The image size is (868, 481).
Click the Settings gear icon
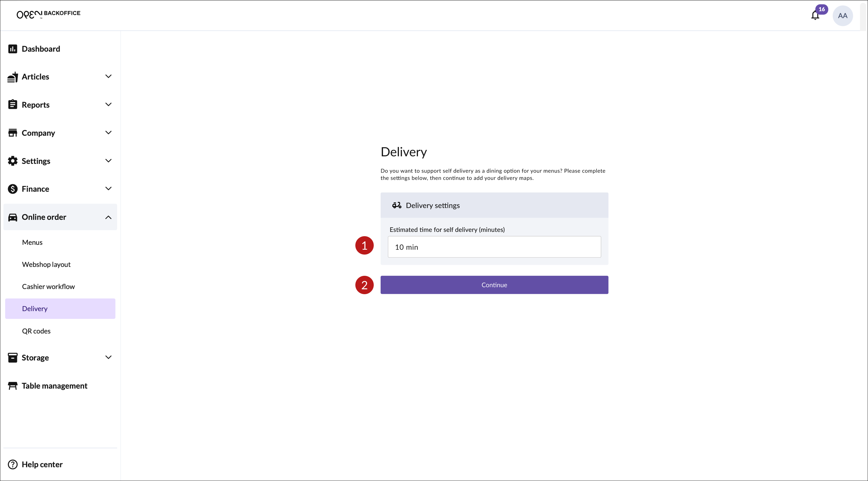coord(12,161)
